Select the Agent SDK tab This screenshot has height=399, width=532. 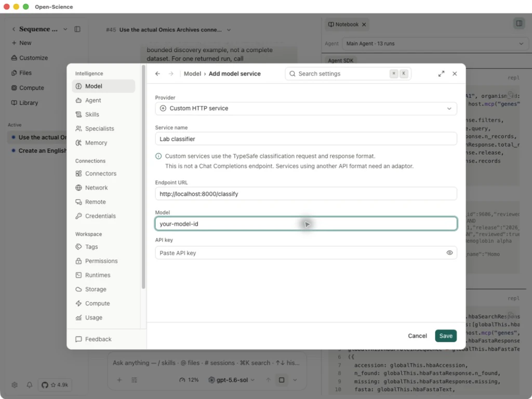(341, 60)
